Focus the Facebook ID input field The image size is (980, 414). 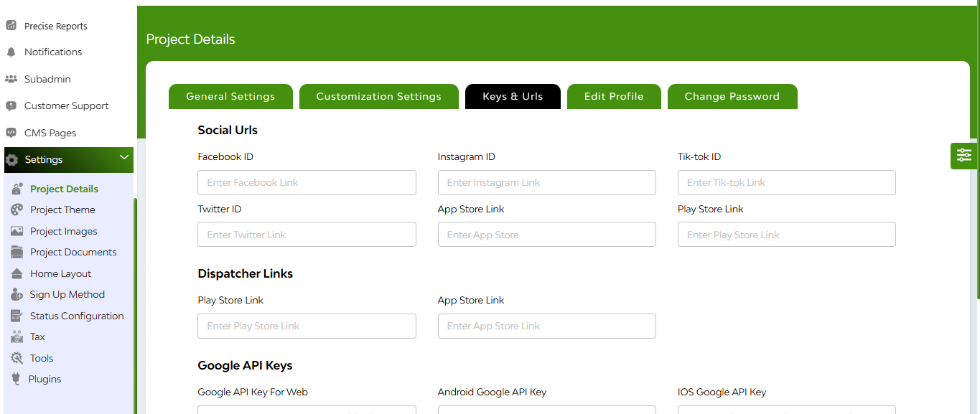pos(307,182)
